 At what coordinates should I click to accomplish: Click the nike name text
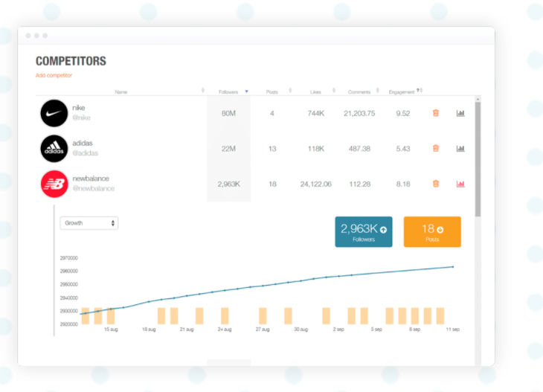click(x=79, y=108)
